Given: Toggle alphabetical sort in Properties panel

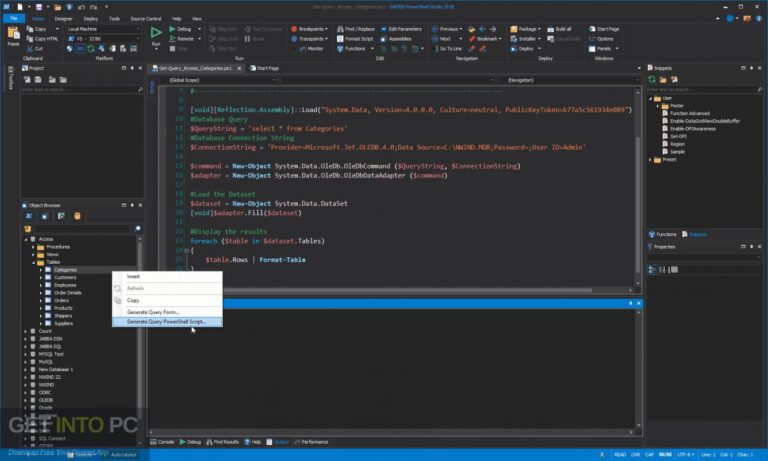Looking at the screenshot, I should click(x=663, y=269).
